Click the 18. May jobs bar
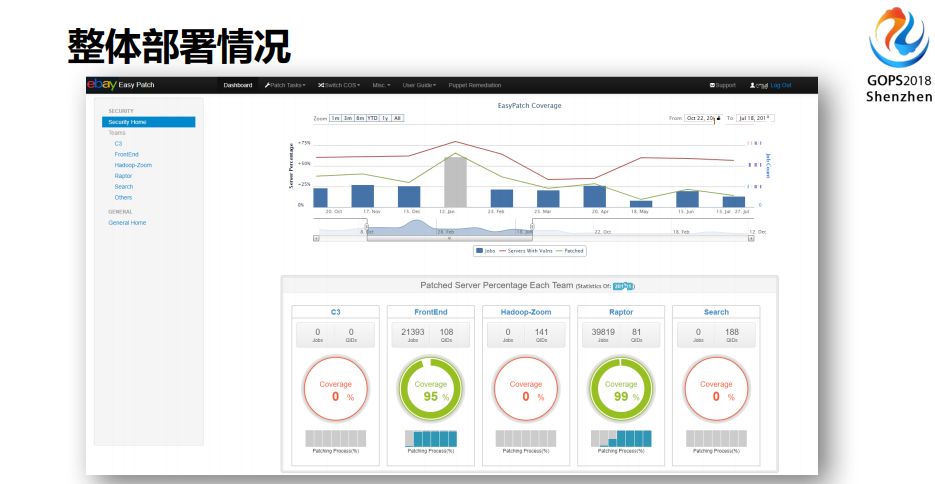The image size is (935, 484). point(641,204)
